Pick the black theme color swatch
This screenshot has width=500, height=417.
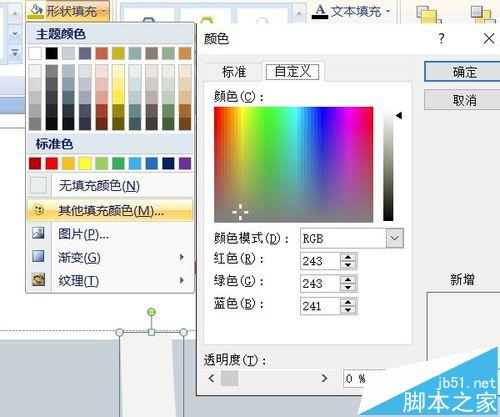point(52,53)
